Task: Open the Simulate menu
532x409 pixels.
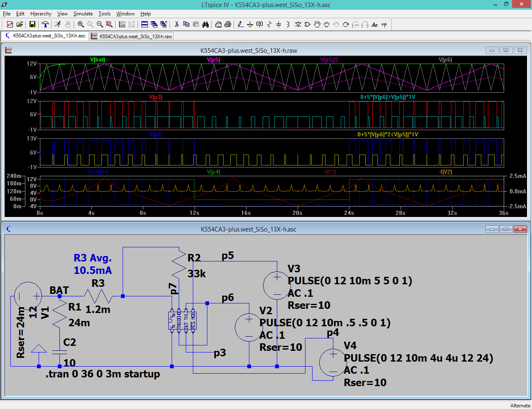Action: [83, 14]
